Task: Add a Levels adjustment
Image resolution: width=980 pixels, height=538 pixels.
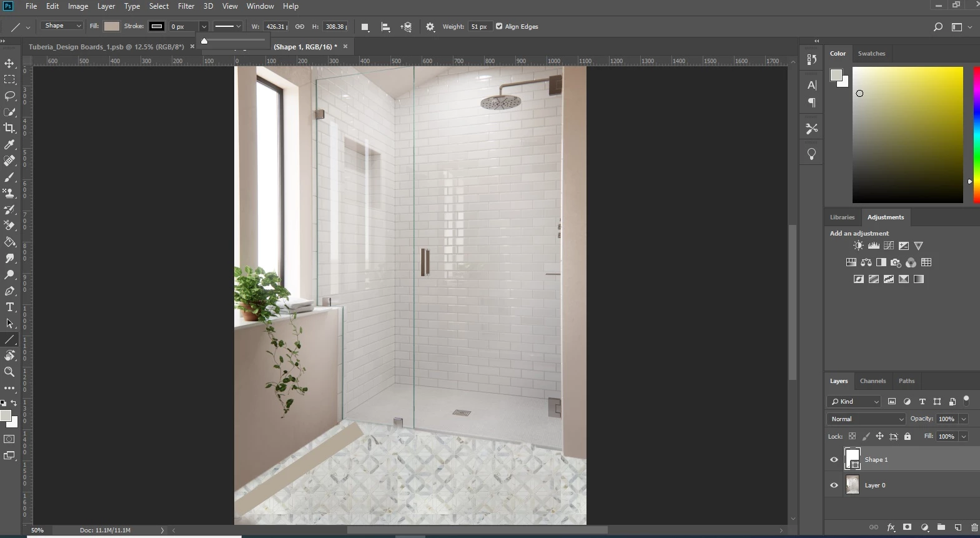Action: [874, 246]
